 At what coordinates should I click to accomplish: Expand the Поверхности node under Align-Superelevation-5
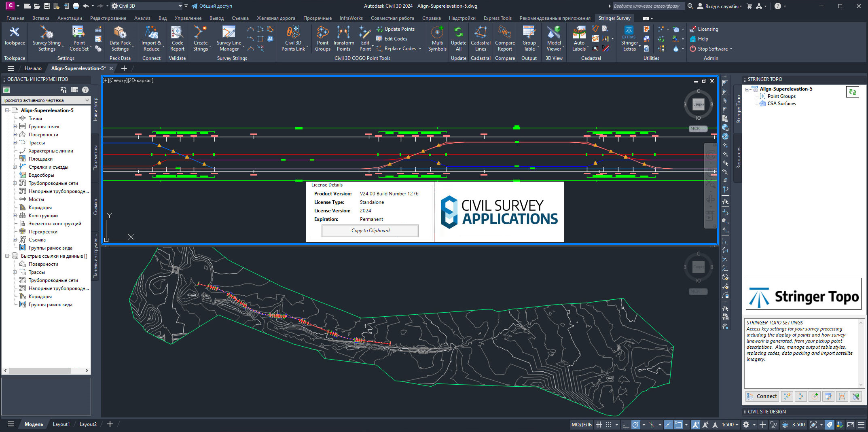tap(15, 135)
